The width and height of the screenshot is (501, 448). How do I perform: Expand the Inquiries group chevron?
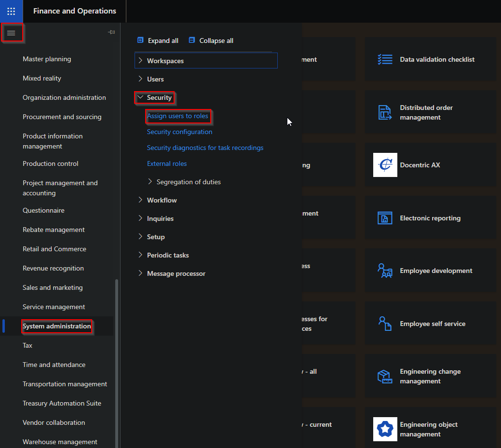140,218
